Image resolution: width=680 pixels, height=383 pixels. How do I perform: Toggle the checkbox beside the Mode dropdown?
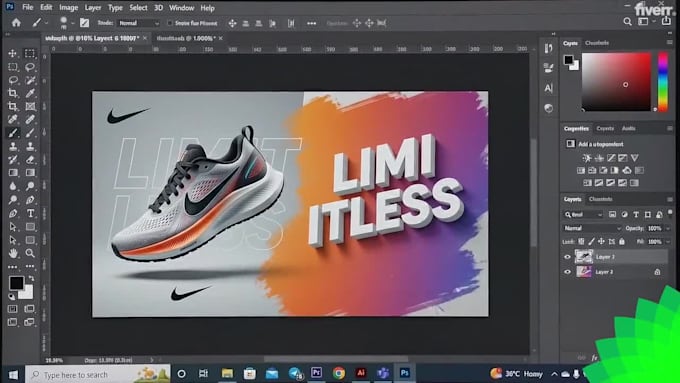click(x=170, y=23)
